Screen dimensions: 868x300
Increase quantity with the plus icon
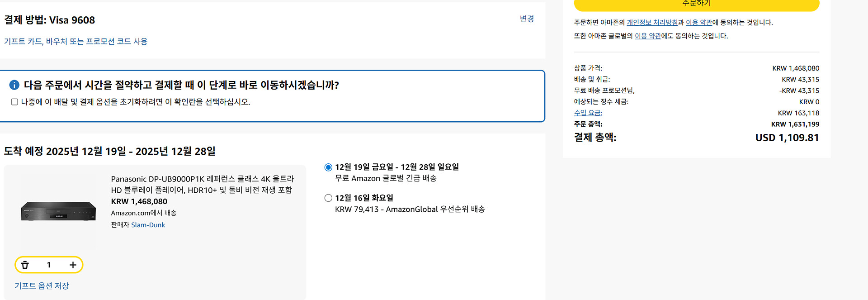pos(73,265)
